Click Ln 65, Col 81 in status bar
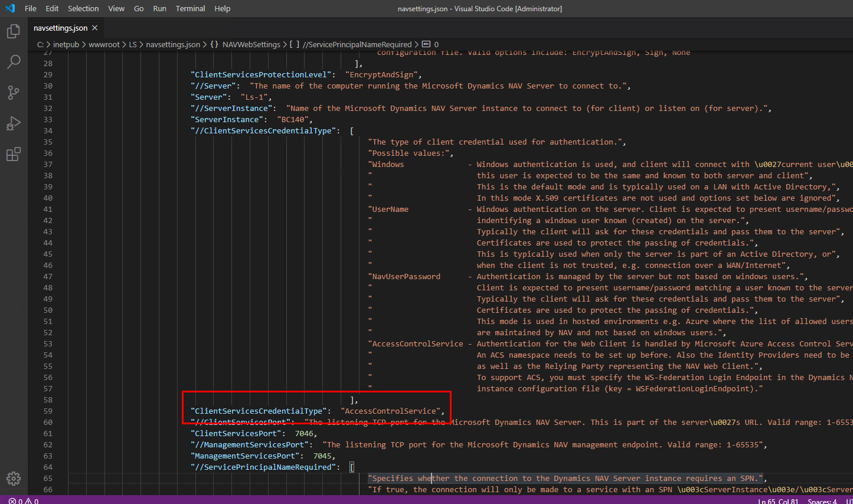This screenshot has width=853, height=504. pos(778,500)
